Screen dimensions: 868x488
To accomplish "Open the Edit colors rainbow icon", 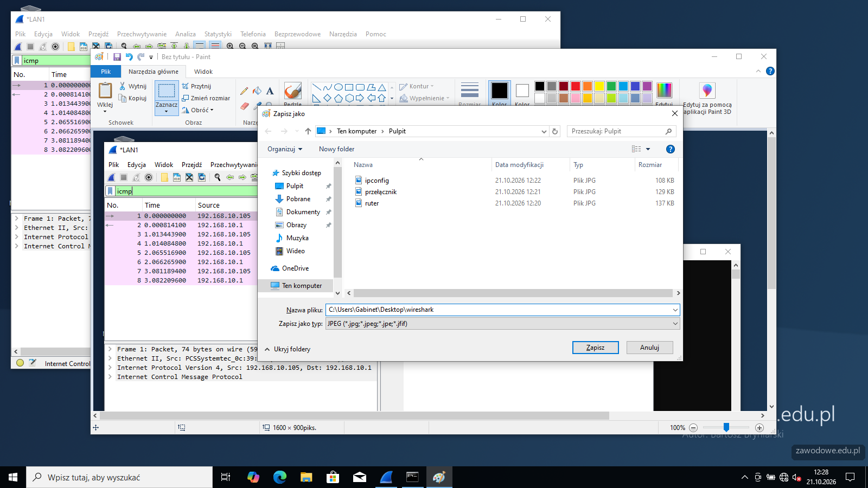I will [x=664, y=90].
